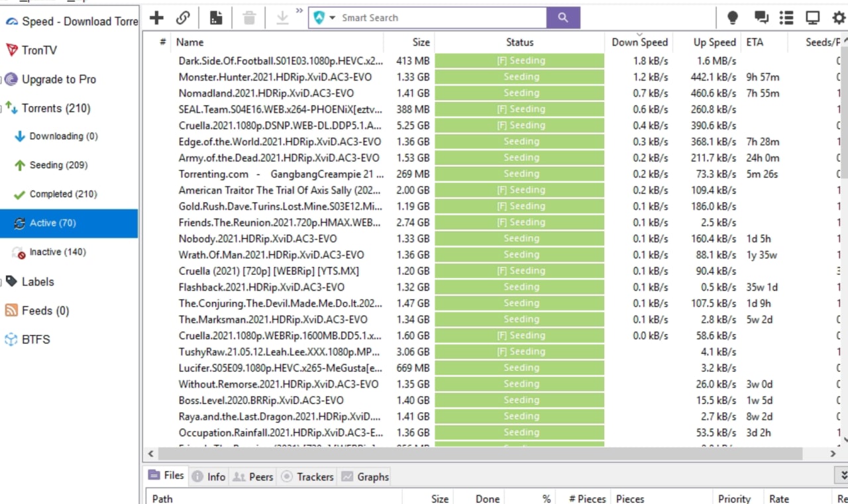Open the search provider shield dropdown
This screenshot has height=504, width=848.
pyautogui.click(x=324, y=18)
